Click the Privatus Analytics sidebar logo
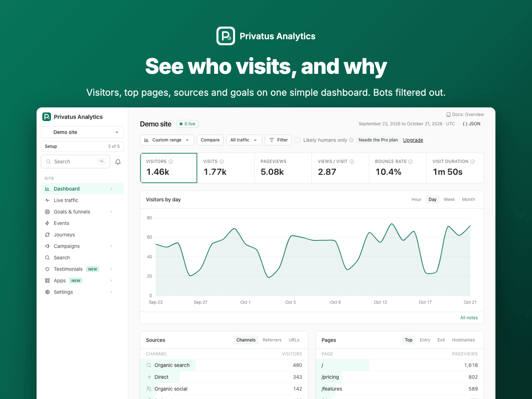 [47, 117]
